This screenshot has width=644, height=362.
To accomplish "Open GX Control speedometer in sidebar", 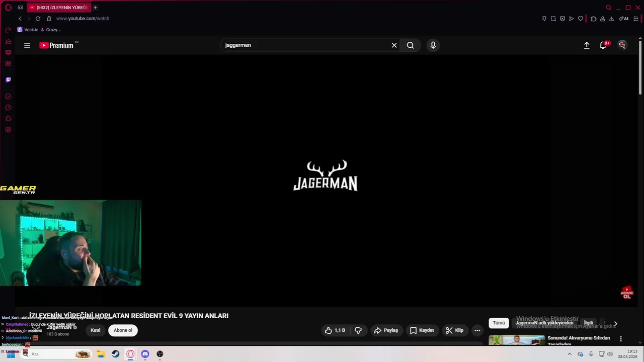I will [x=8, y=31].
